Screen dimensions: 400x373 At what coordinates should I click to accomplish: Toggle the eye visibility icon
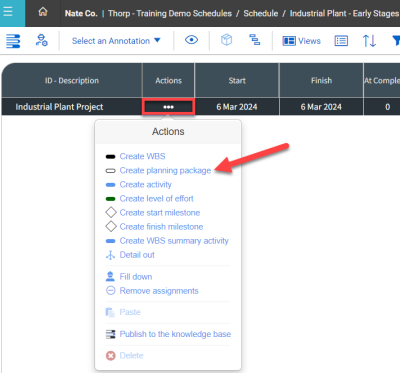[191, 40]
